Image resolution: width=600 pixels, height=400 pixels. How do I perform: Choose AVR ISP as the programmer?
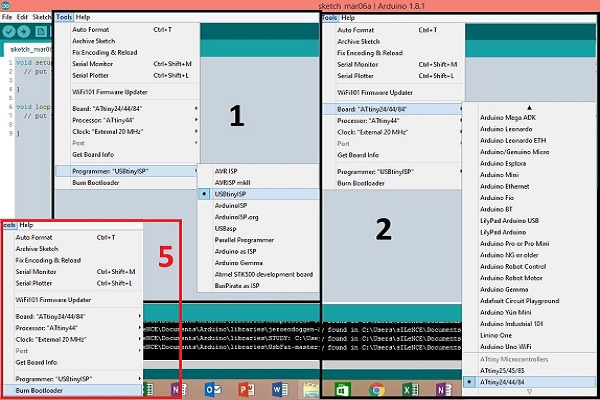226,171
